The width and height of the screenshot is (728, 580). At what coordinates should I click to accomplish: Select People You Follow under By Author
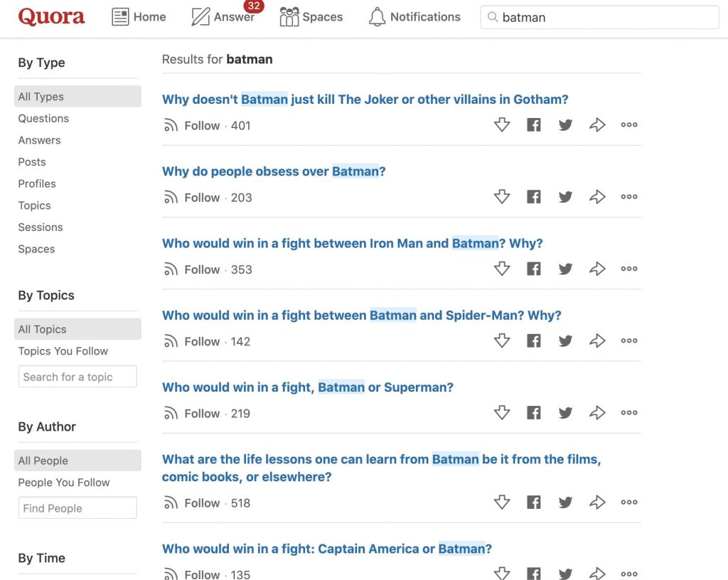[63, 482]
